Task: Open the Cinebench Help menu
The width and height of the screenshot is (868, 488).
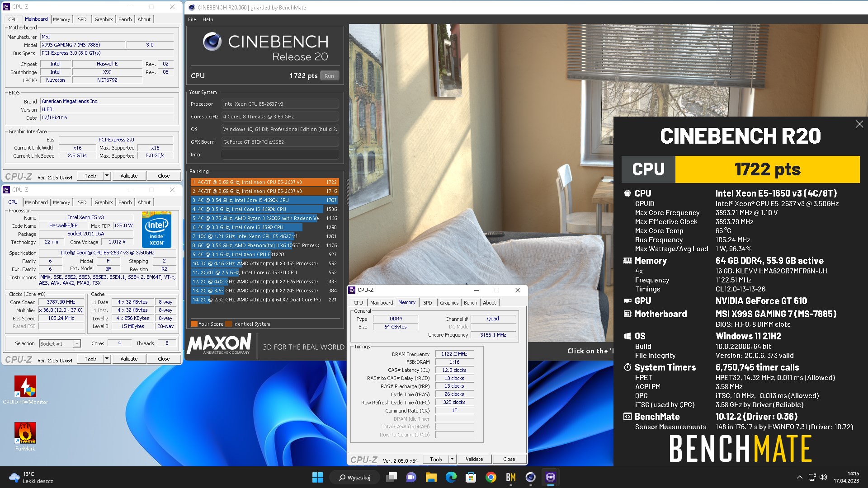Action: [208, 19]
